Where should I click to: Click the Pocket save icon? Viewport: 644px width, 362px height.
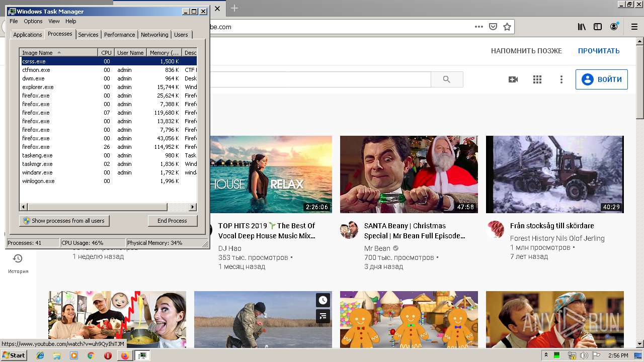(493, 27)
